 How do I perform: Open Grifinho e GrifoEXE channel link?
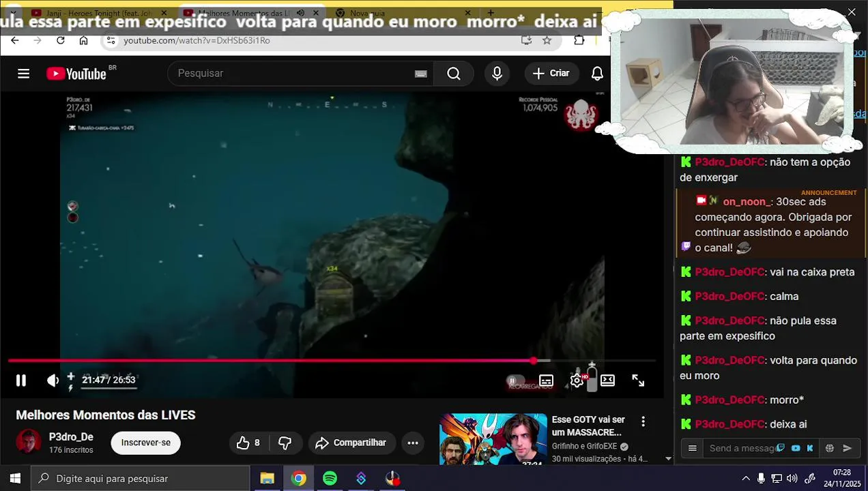tap(584, 446)
